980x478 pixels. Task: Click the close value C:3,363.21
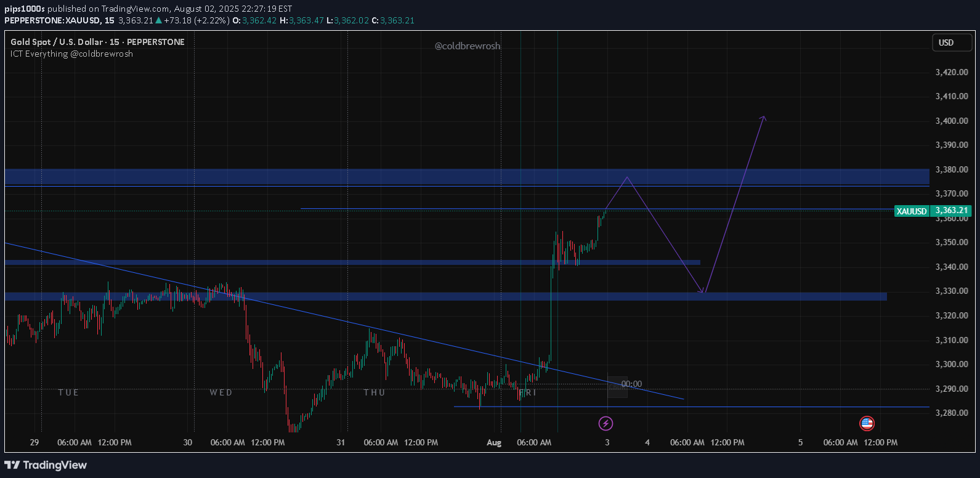tap(393, 20)
